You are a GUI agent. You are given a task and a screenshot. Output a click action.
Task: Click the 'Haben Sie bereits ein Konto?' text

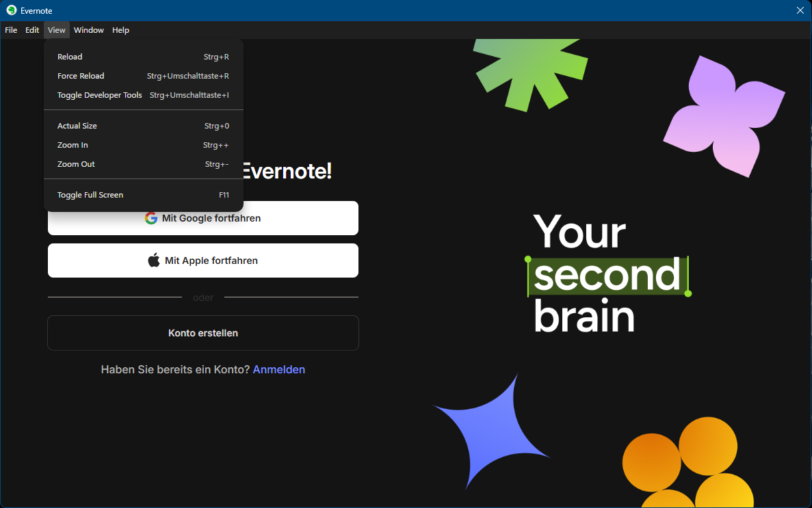[x=175, y=370]
